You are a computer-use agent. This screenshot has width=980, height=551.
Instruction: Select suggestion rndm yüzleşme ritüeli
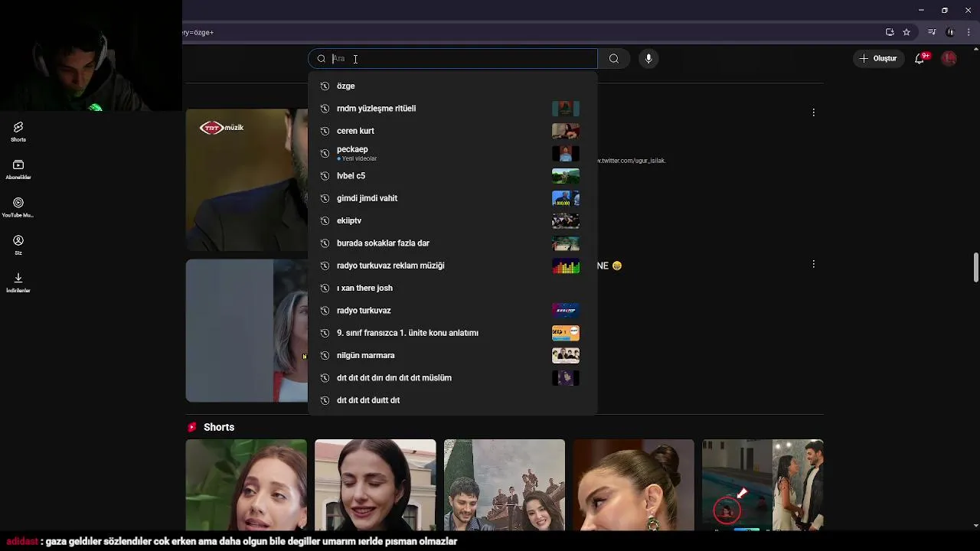pos(452,109)
